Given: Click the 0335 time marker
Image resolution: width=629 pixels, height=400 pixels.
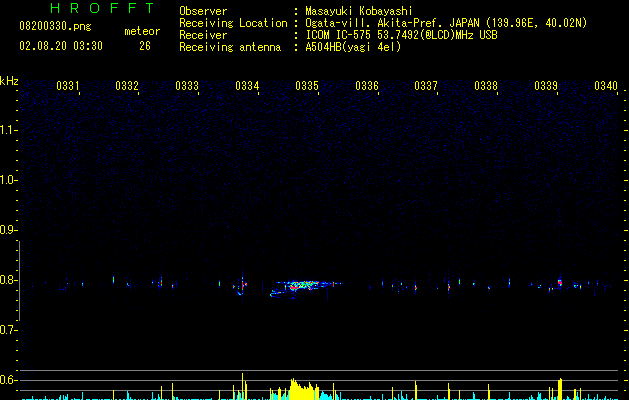Looking at the screenshot, I should 307,86.
